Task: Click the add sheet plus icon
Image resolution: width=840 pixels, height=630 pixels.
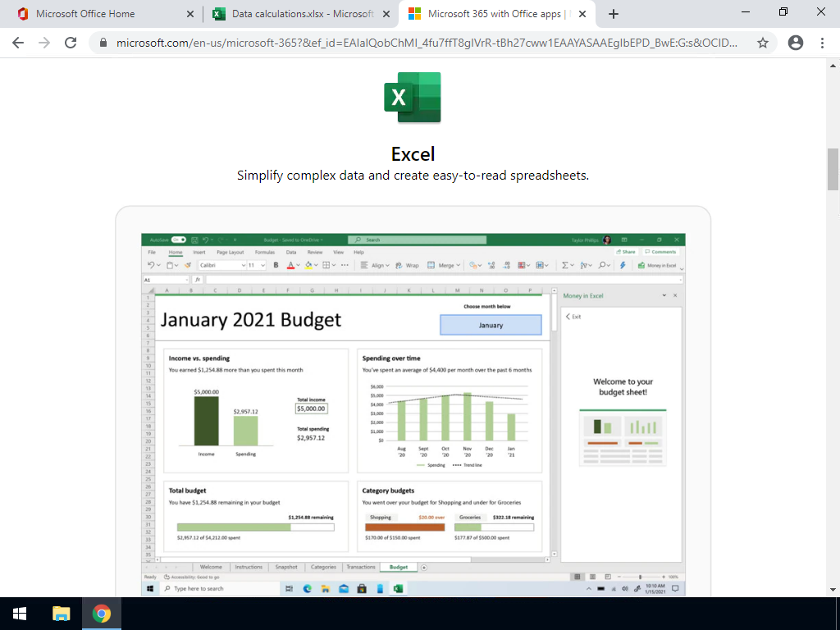Action: pyautogui.click(x=424, y=568)
